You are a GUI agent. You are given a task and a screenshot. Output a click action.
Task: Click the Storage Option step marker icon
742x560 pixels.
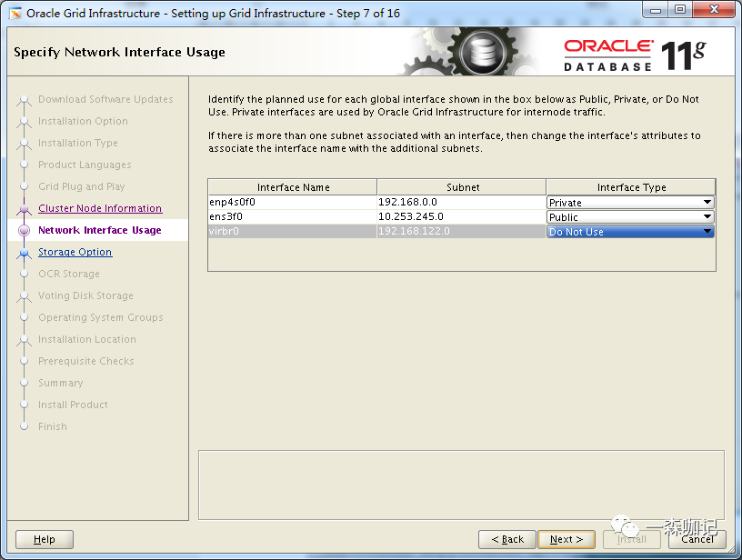[x=24, y=253]
